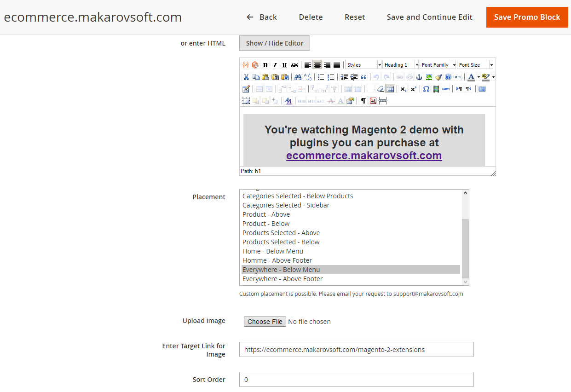Delete this promo block
This screenshot has height=392, width=571.
point(311,17)
